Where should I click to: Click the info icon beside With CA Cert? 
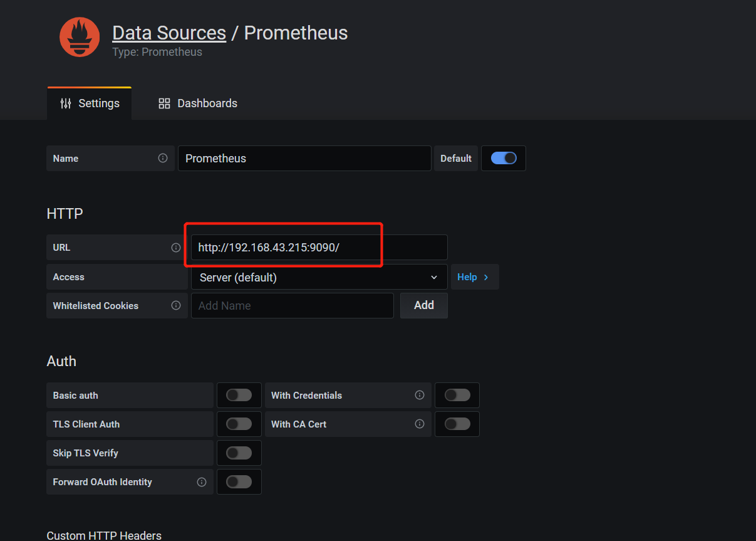point(420,424)
